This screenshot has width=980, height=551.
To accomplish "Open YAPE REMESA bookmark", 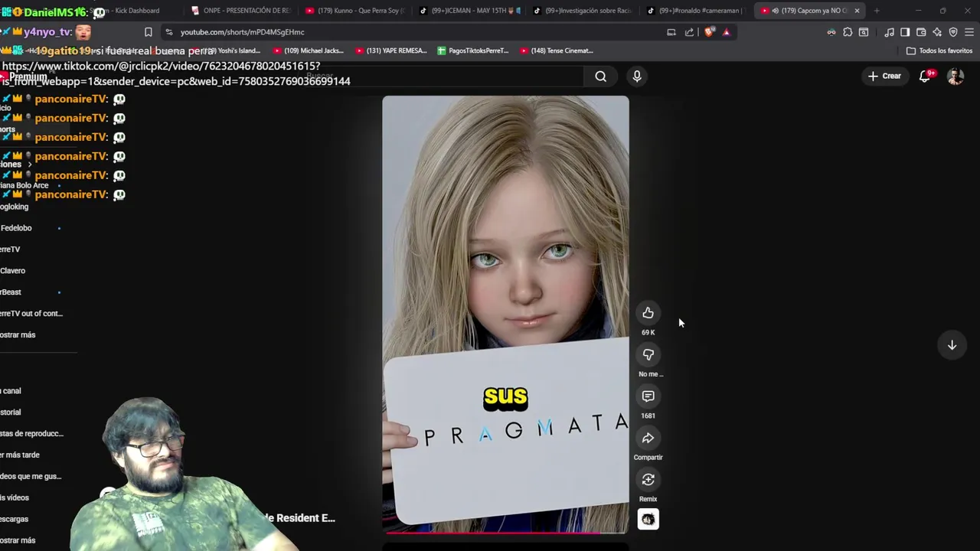I will point(390,51).
